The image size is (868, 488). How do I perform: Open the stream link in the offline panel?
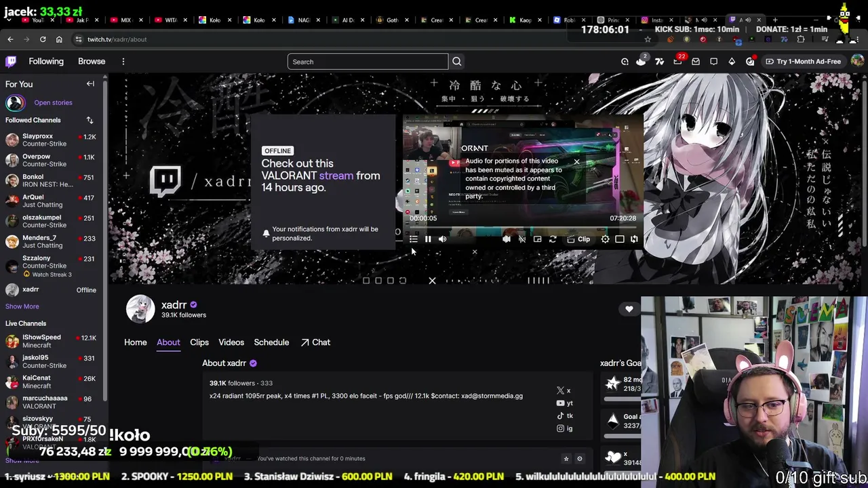coord(336,176)
